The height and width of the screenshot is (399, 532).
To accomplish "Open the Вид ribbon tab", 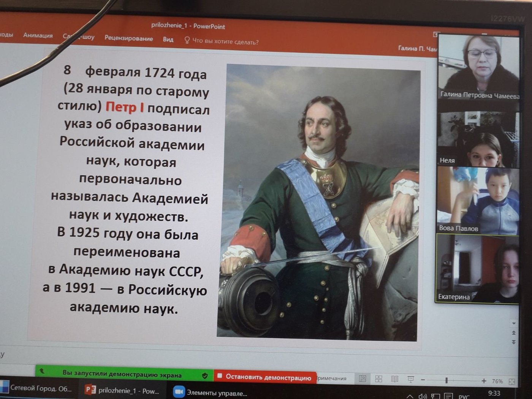I will tap(168, 39).
